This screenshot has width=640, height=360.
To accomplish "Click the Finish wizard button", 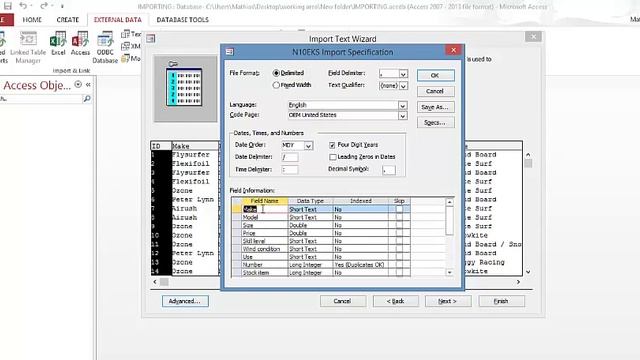I will 501,301.
